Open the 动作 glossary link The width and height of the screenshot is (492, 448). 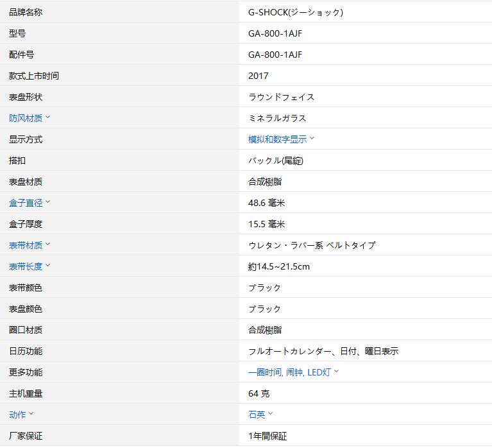coord(17,415)
